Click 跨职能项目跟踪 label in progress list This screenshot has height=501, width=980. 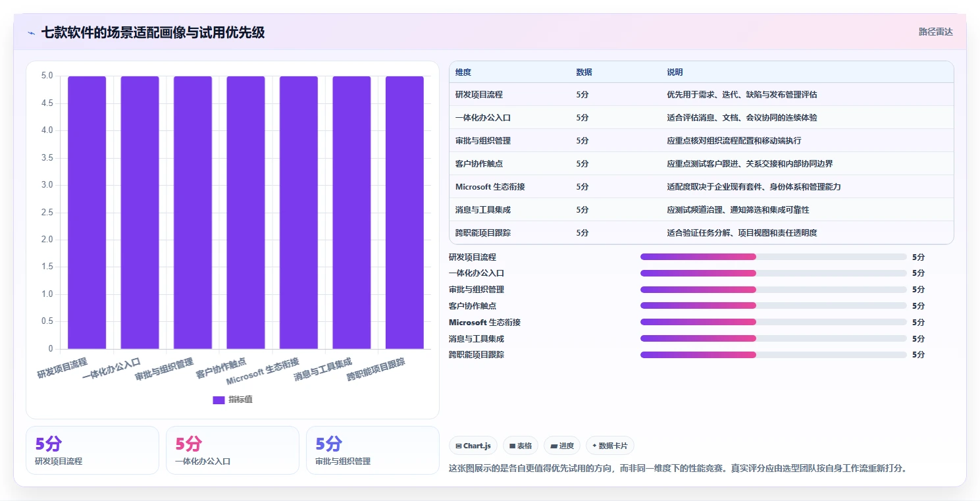tap(477, 355)
